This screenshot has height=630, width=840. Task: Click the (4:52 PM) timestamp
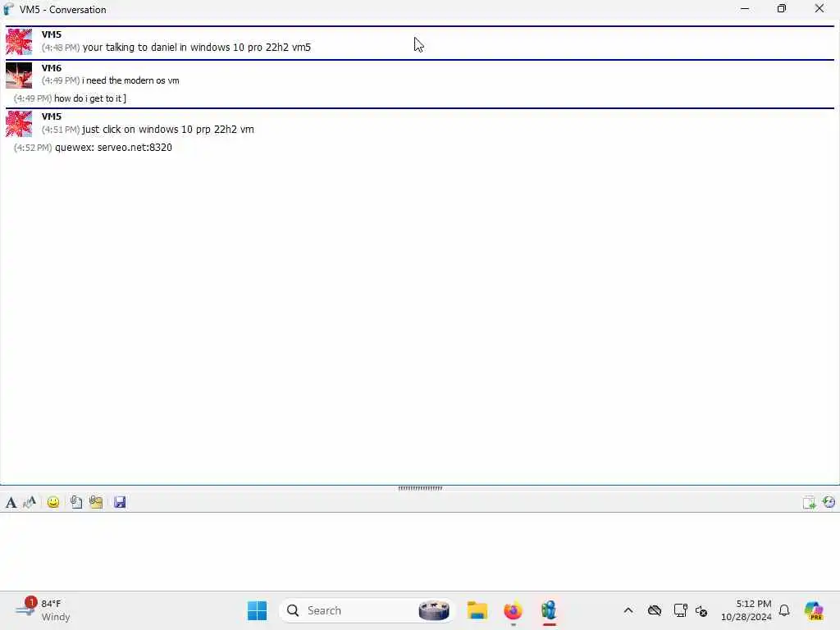click(x=33, y=148)
